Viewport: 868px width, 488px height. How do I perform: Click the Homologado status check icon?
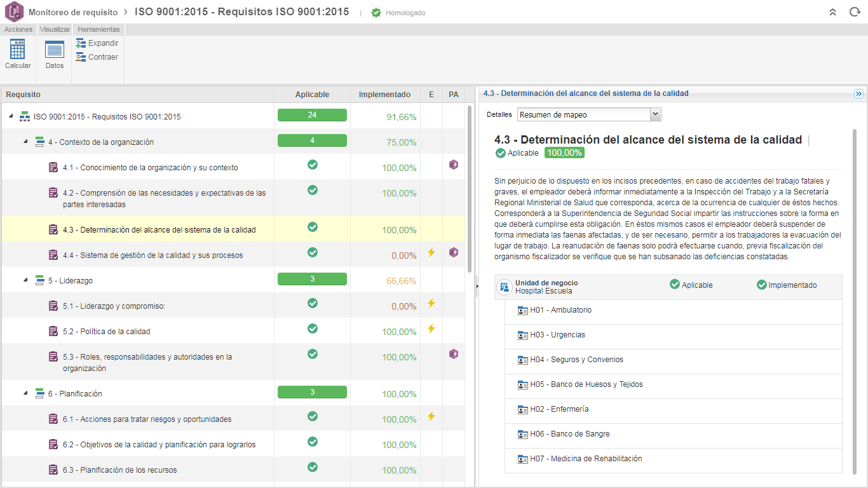pyautogui.click(x=377, y=13)
